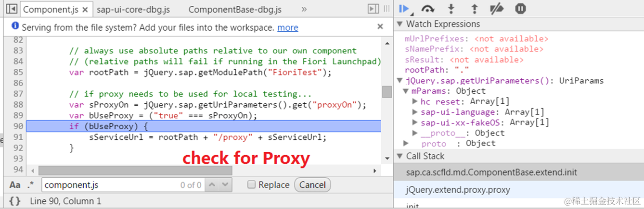This screenshot has height=209, width=644.
Task: Click the Line 90, Column 1 status
Action: pos(65,201)
